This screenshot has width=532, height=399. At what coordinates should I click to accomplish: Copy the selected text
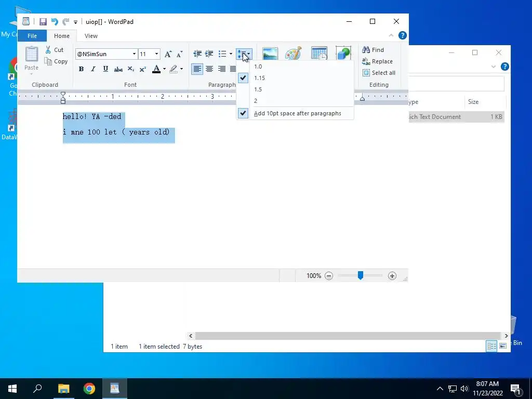[56, 61]
